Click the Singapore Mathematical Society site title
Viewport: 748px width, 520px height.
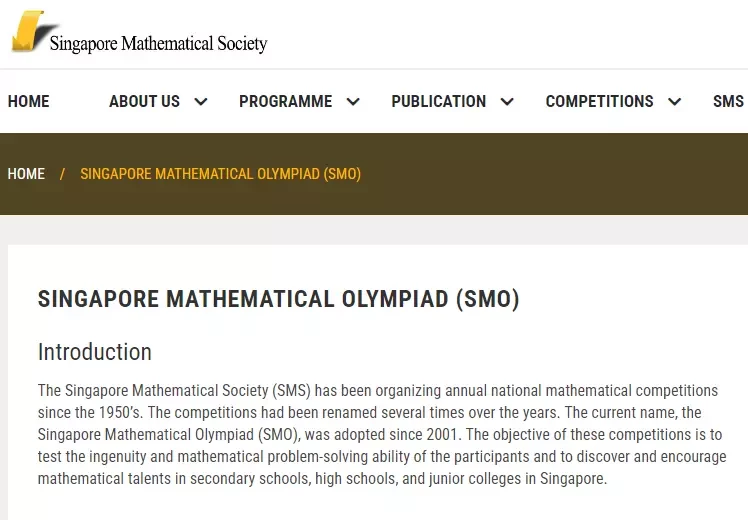[x=158, y=43]
